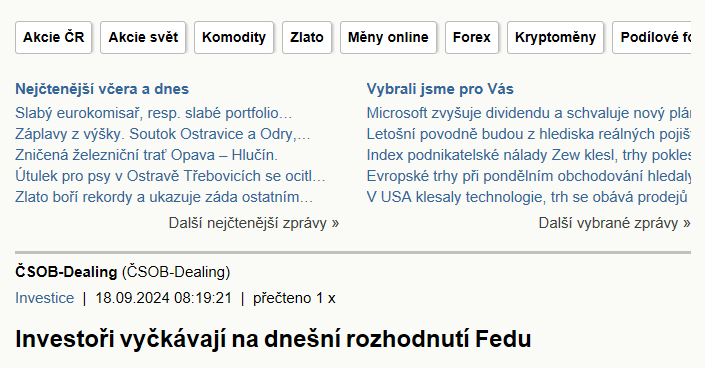
Task: Open Microsoft zvyšuje dividendu article
Action: tap(529, 113)
